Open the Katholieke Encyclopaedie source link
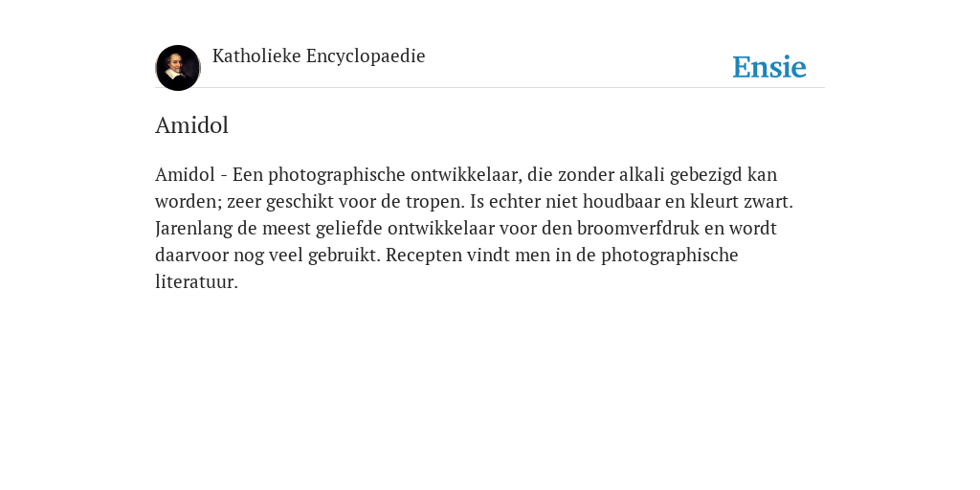Screen dimensions: 980x490 (319, 56)
